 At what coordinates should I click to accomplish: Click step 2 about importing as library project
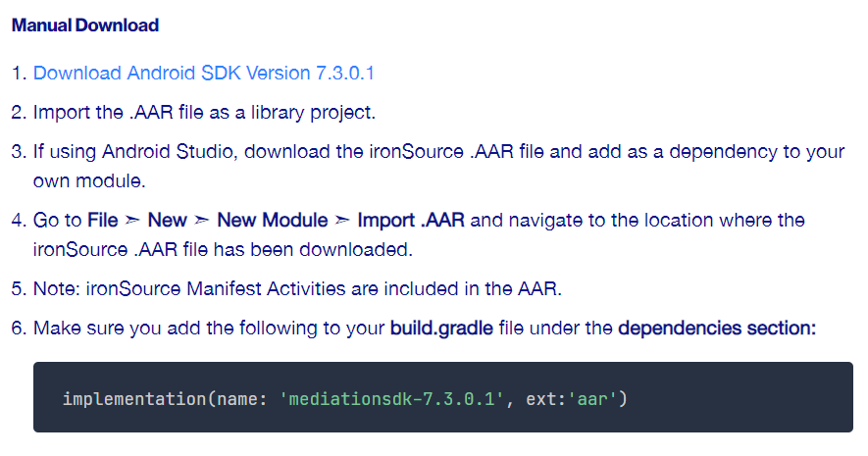pos(204,112)
